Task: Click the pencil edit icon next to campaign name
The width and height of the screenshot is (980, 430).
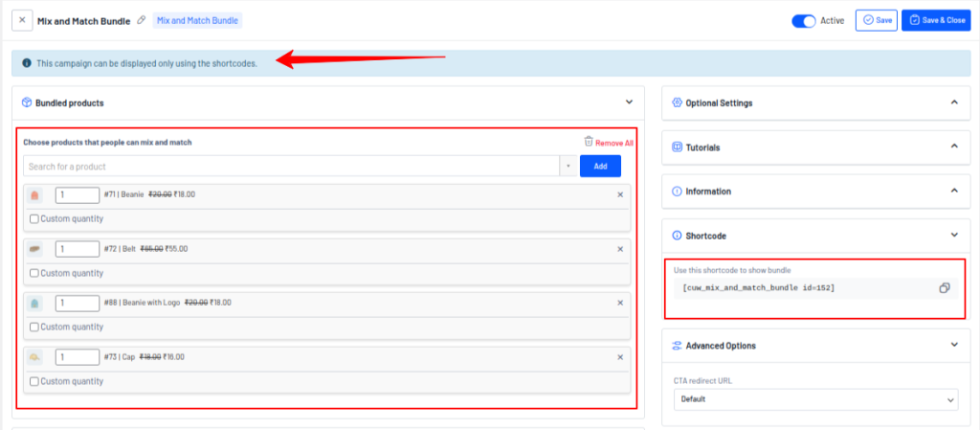Action: 142,20
